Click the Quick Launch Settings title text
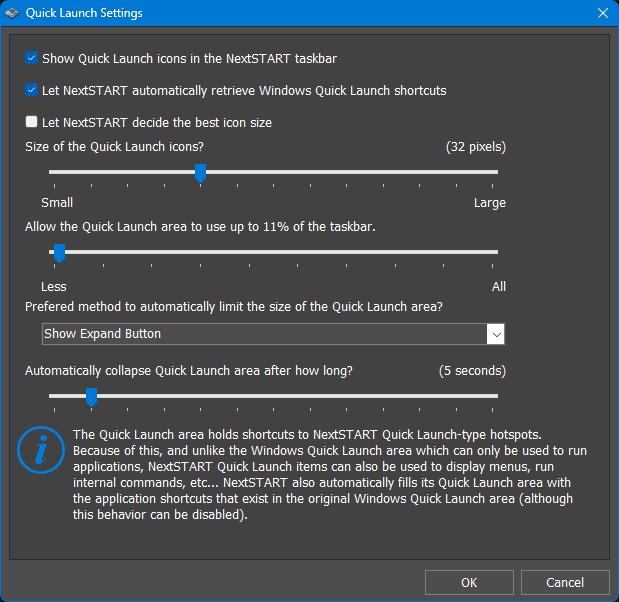This screenshot has width=619, height=602. point(84,13)
